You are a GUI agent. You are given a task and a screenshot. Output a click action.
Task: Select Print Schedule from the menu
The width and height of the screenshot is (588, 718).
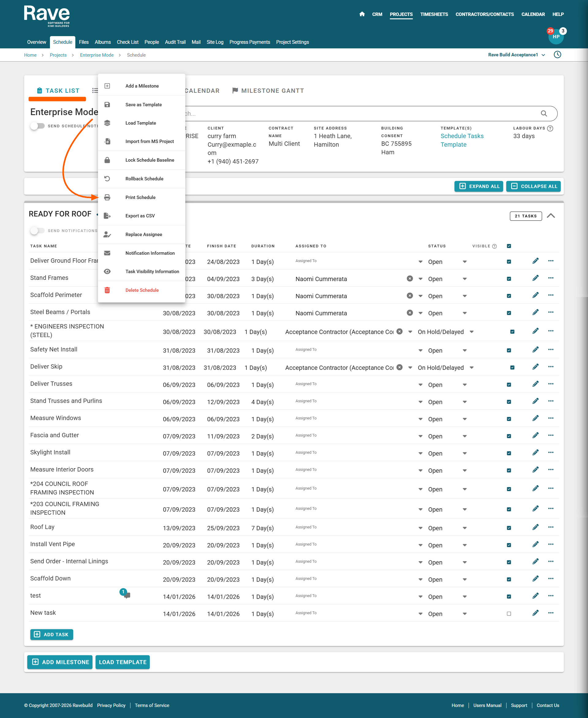tap(140, 197)
